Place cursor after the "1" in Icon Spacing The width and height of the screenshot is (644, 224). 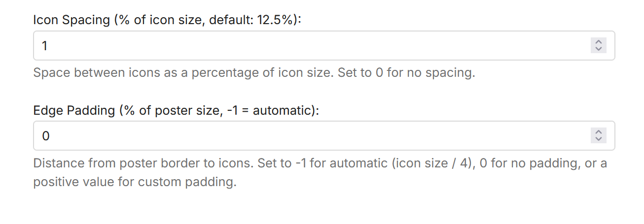(49, 46)
